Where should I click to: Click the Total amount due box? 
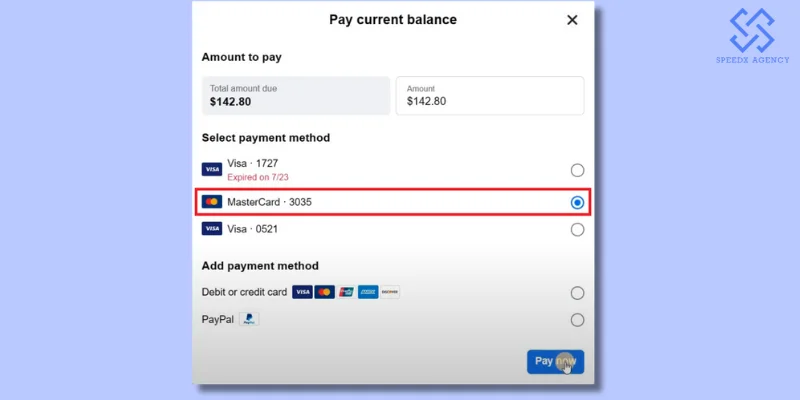click(295, 95)
